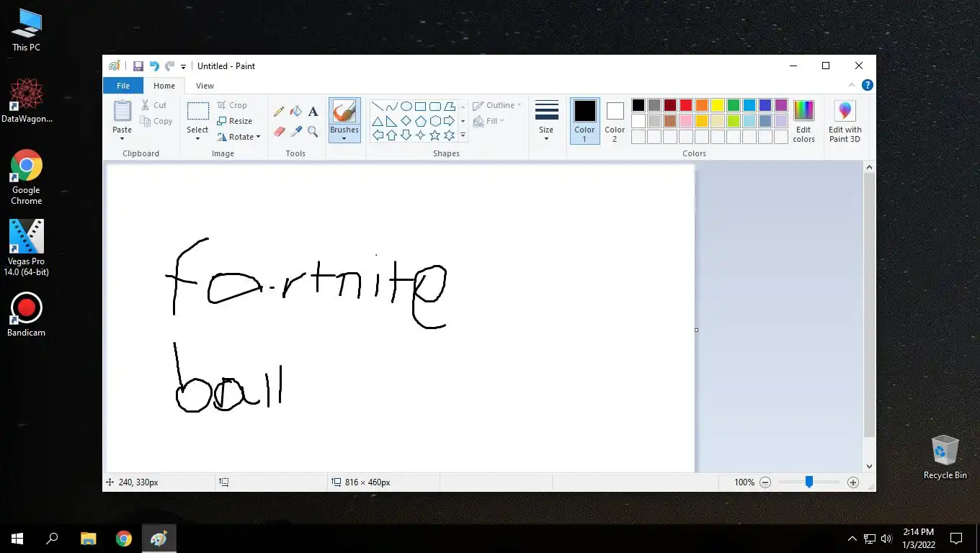The image size is (980, 553).
Task: Open the Brushes dropdown arrow
Action: (344, 138)
